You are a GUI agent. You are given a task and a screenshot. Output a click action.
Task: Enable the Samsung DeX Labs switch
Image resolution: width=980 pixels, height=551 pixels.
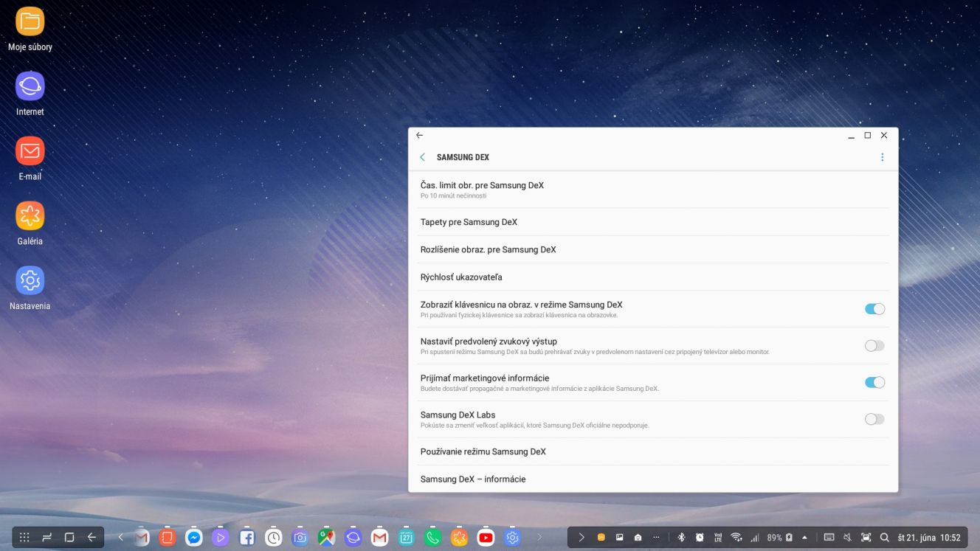(874, 419)
